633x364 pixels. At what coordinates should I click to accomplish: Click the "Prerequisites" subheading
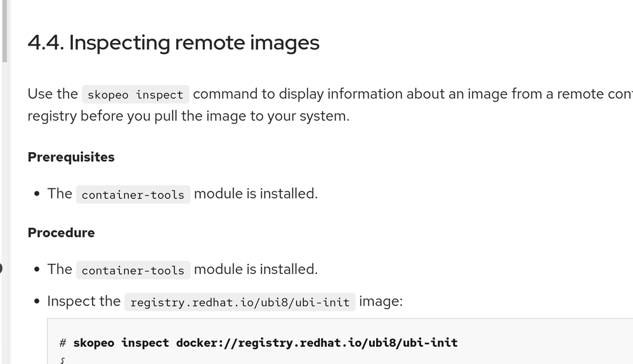(x=71, y=157)
